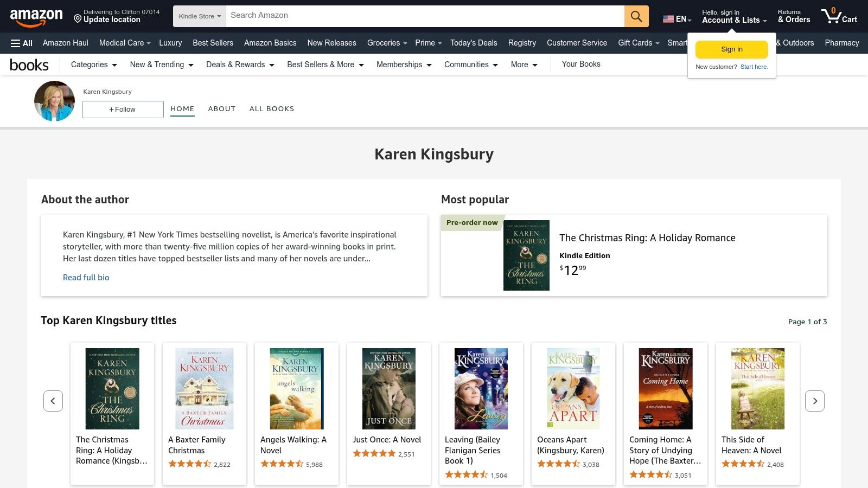Click star rating for This Side of Heaven
This screenshot has height=488, width=868.
[743, 464]
